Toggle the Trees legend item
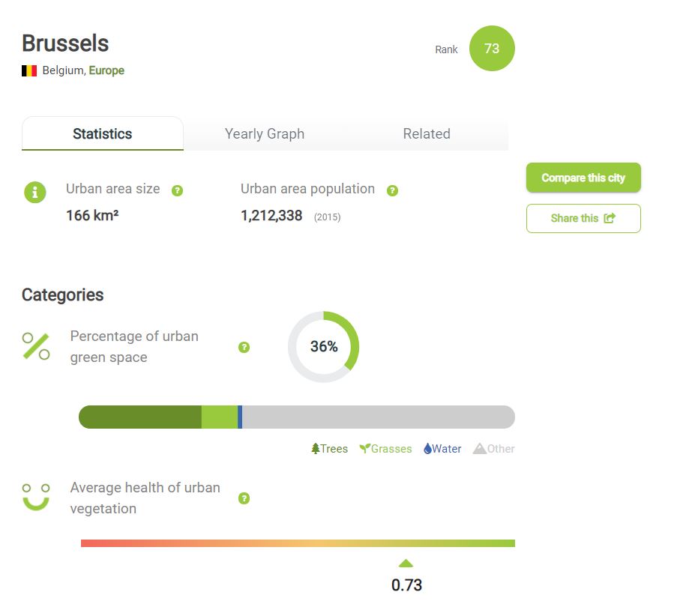Screen dimensions: 686x616 [x=329, y=449]
